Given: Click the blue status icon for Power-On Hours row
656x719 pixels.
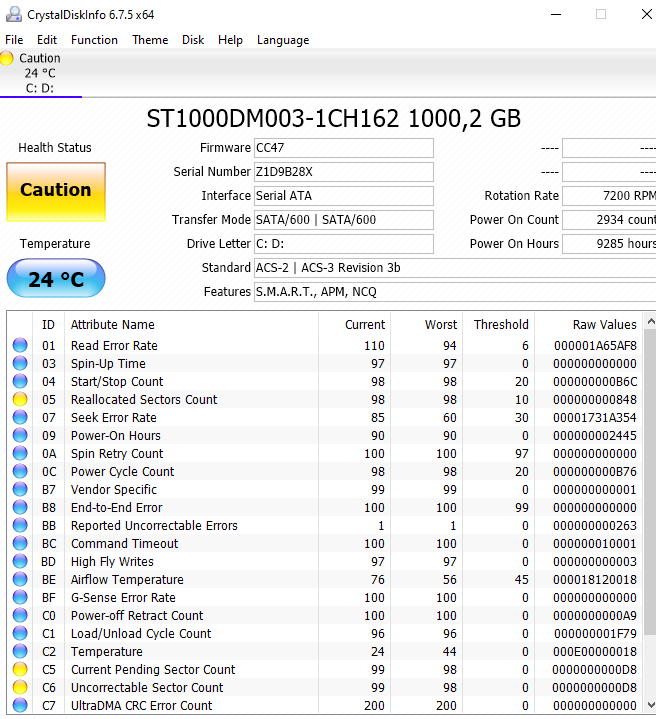Looking at the screenshot, I should coord(20,435).
